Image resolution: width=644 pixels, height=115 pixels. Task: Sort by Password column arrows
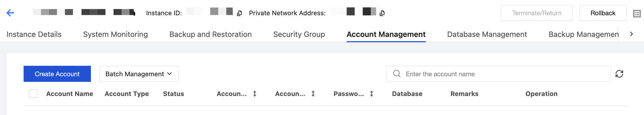coord(372,94)
